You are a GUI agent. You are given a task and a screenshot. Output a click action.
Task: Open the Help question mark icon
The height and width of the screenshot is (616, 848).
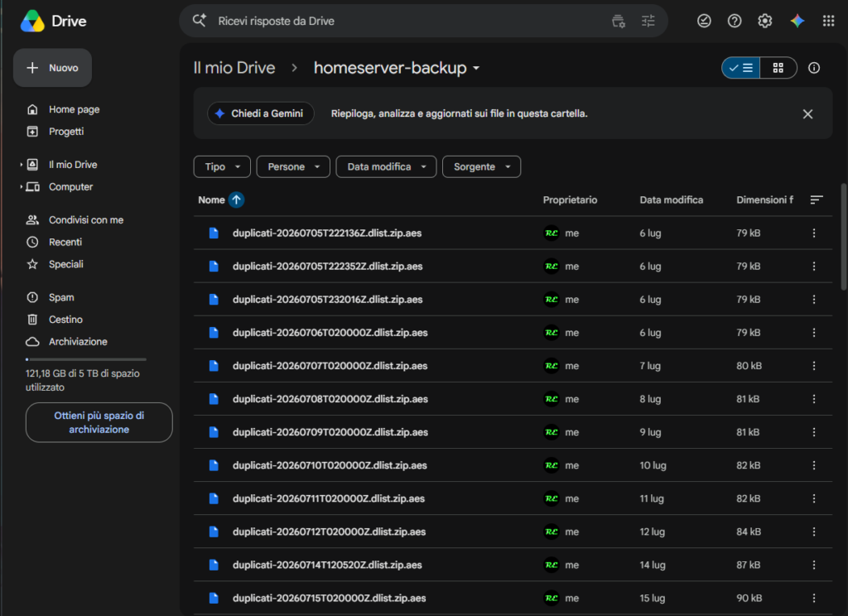click(x=734, y=21)
